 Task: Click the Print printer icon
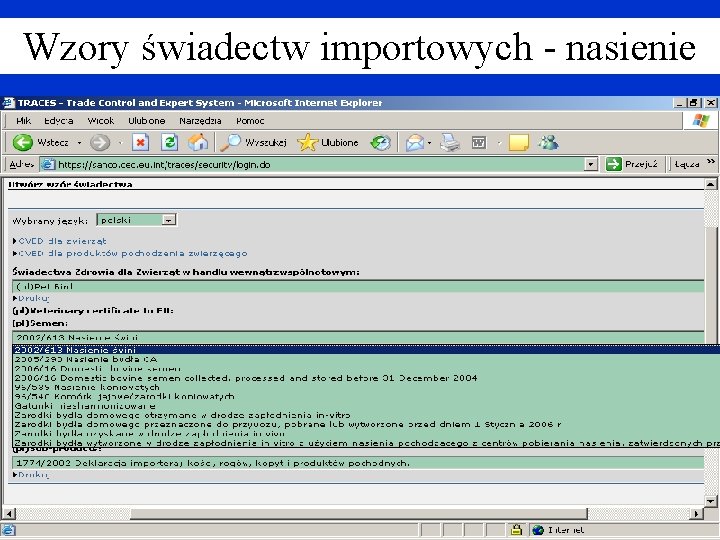pos(450,143)
